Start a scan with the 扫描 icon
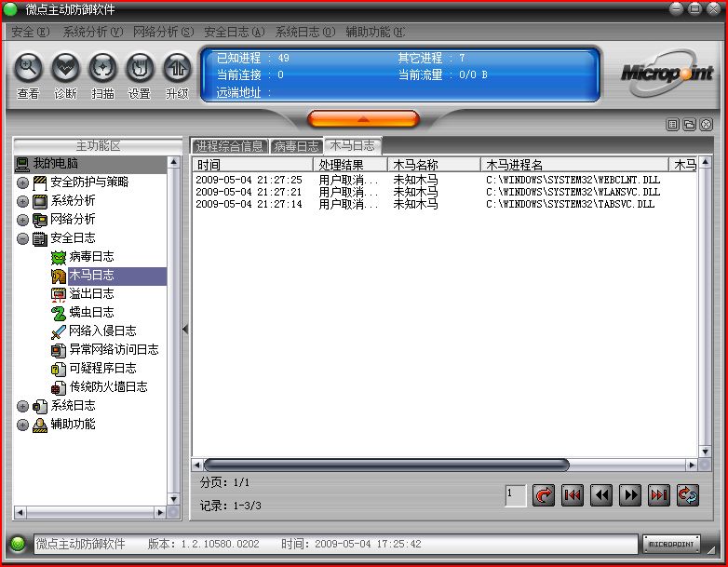The image size is (728, 567). pyautogui.click(x=102, y=69)
